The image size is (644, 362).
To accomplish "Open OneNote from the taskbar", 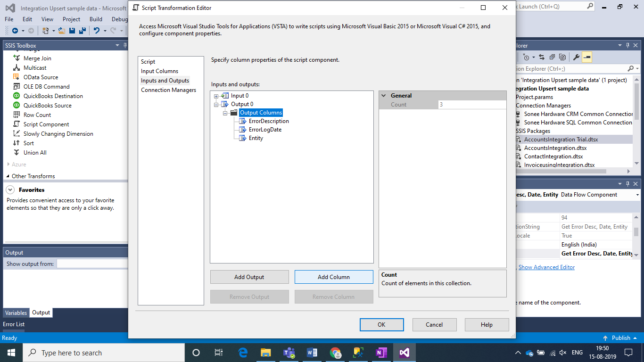I will [381, 353].
